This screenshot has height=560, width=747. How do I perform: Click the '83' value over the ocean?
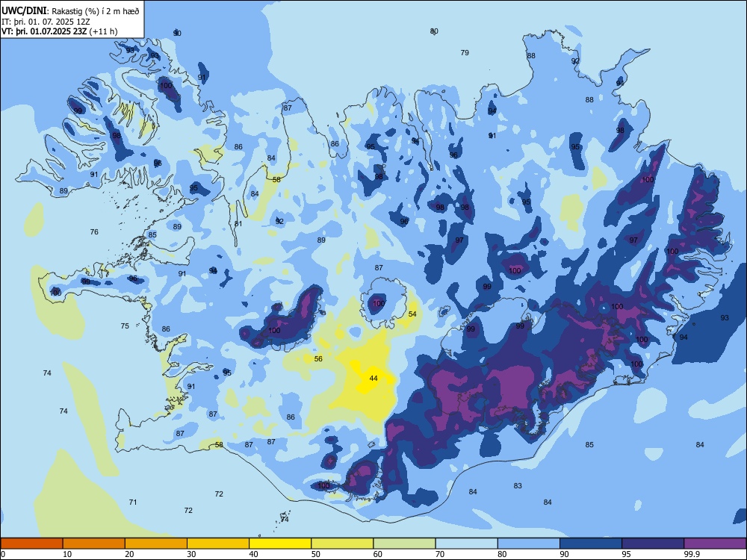pos(518,486)
